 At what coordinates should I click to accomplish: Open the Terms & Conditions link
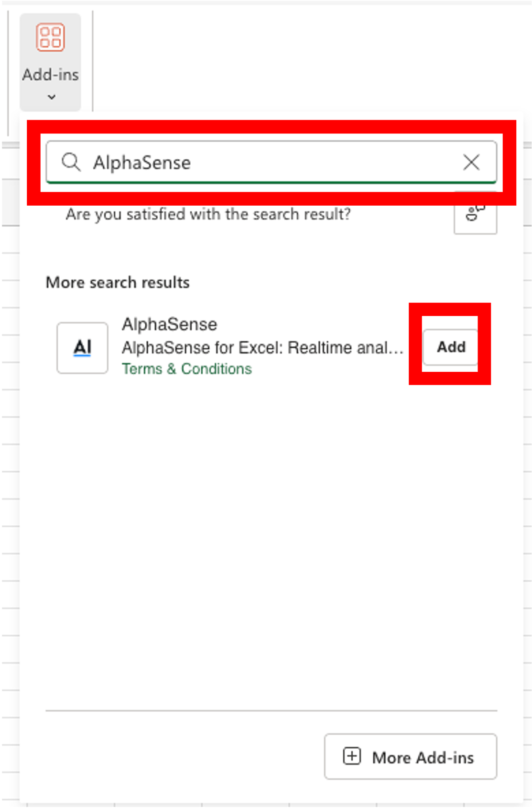coord(186,369)
